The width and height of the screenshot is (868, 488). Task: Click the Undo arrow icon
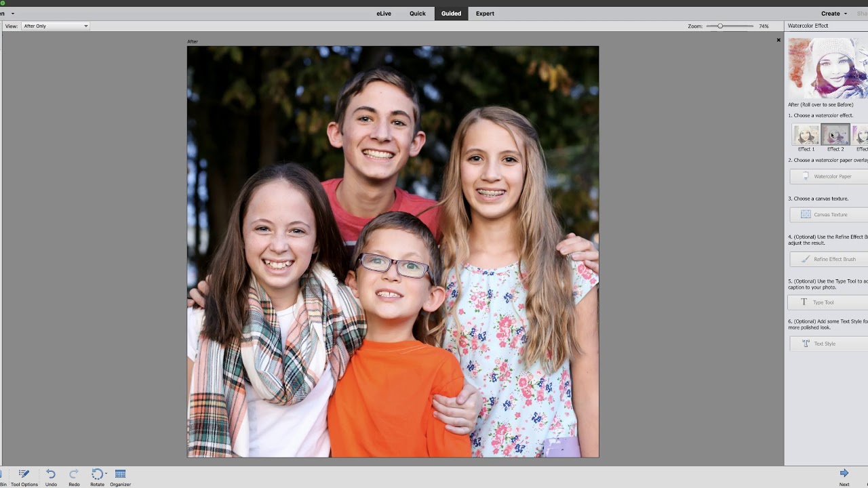51,474
